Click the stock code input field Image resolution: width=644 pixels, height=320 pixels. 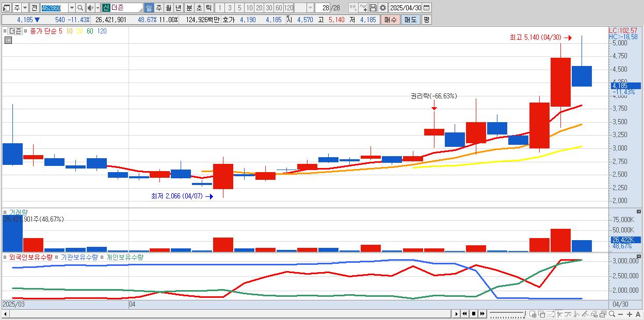(54, 8)
